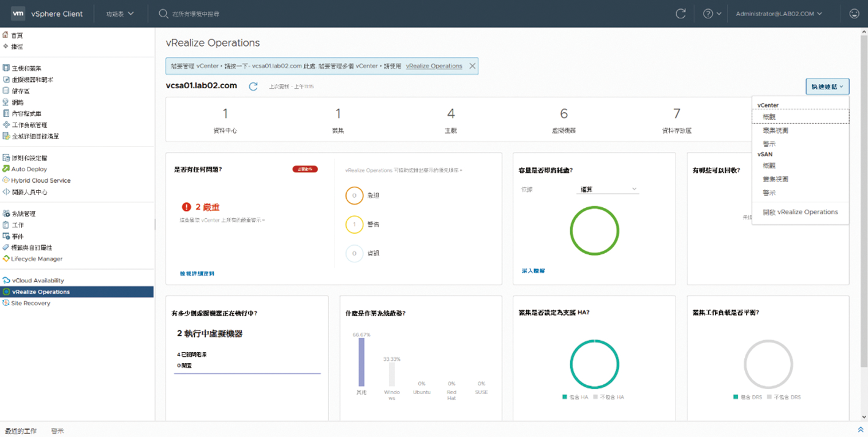Open 內容程式庫 content libraries
Image resolution: width=868 pixels, height=437 pixels.
tap(22, 114)
